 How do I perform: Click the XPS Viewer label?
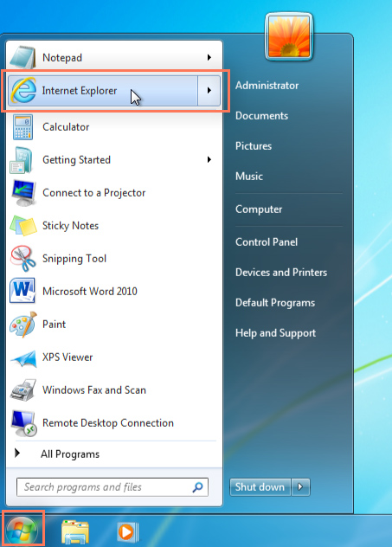pos(67,357)
